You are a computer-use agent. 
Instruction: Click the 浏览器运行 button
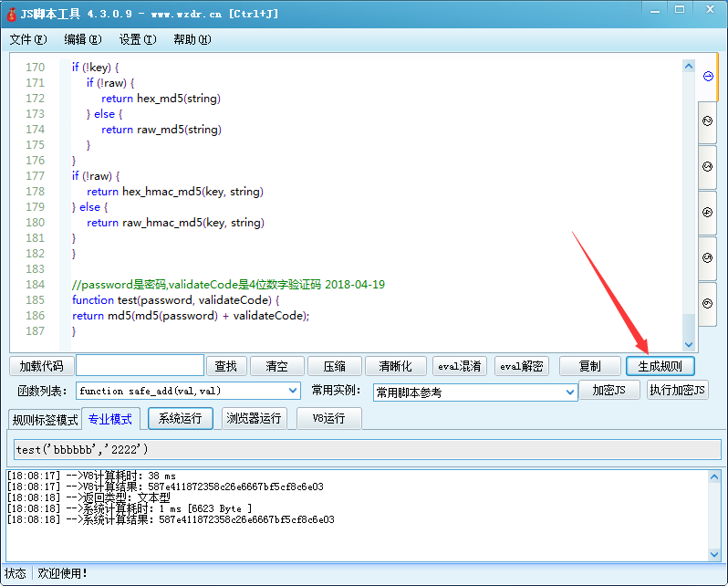(254, 418)
